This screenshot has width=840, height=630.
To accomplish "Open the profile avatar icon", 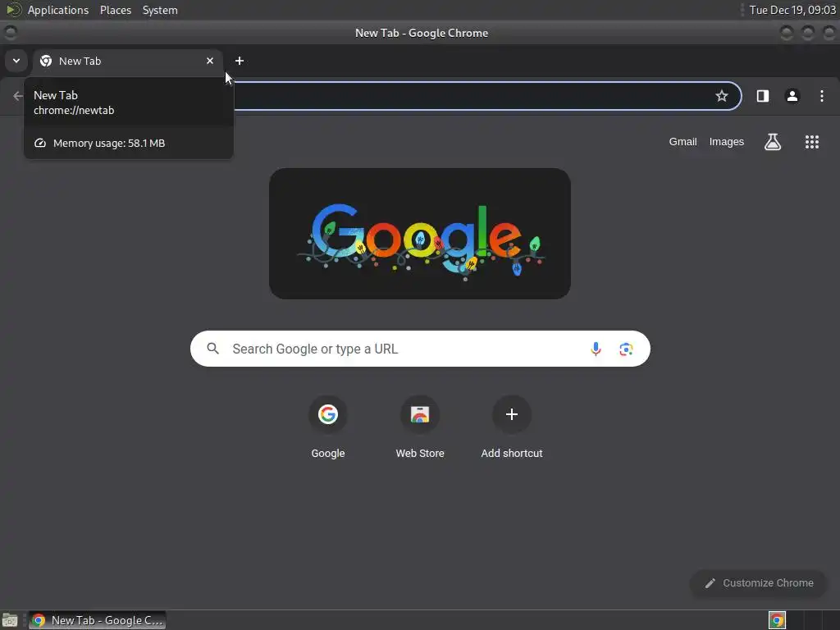I will tap(792, 96).
